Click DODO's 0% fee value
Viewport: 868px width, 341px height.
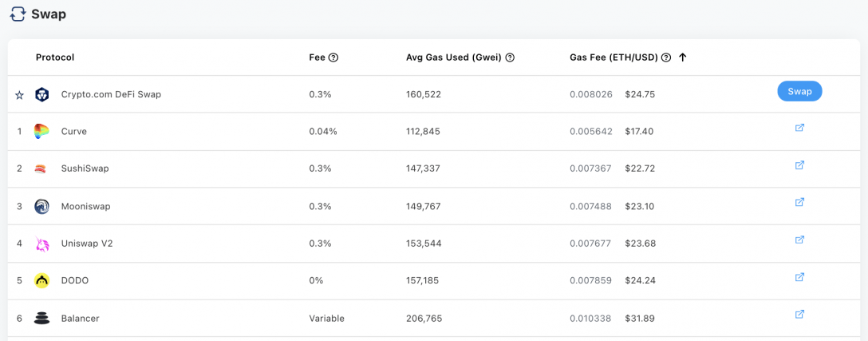tap(317, 280)
